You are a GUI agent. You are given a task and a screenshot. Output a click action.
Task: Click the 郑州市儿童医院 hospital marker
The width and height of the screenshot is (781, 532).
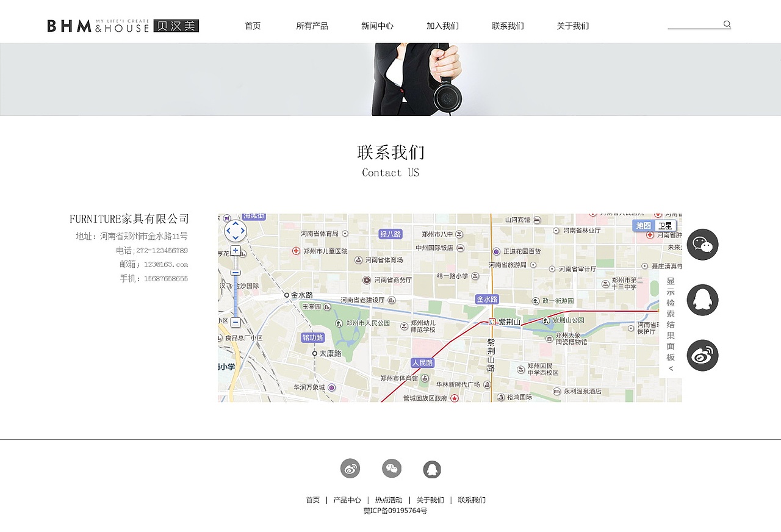(x=296, y=251)
